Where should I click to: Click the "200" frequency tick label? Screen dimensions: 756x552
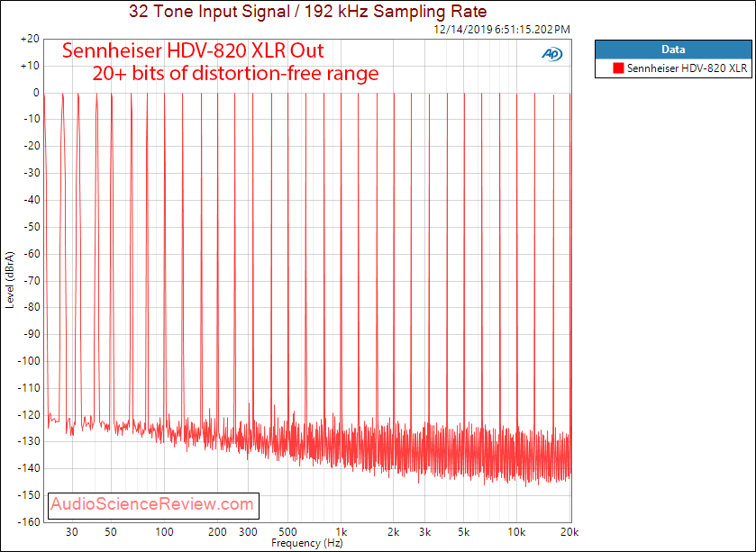(217, 532)
